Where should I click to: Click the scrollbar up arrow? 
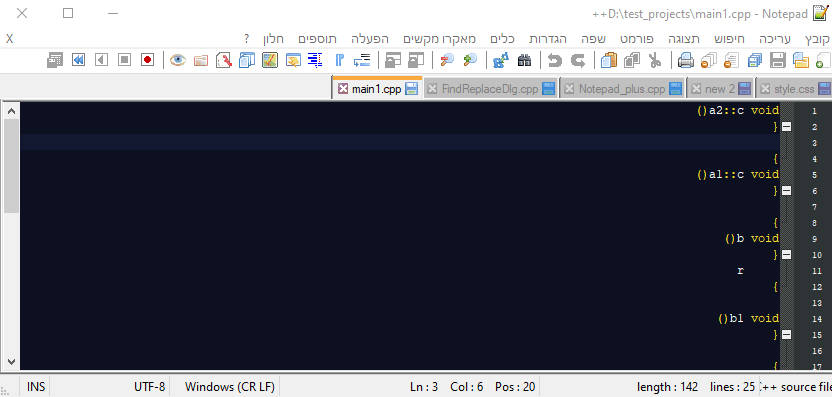(11, 111)
